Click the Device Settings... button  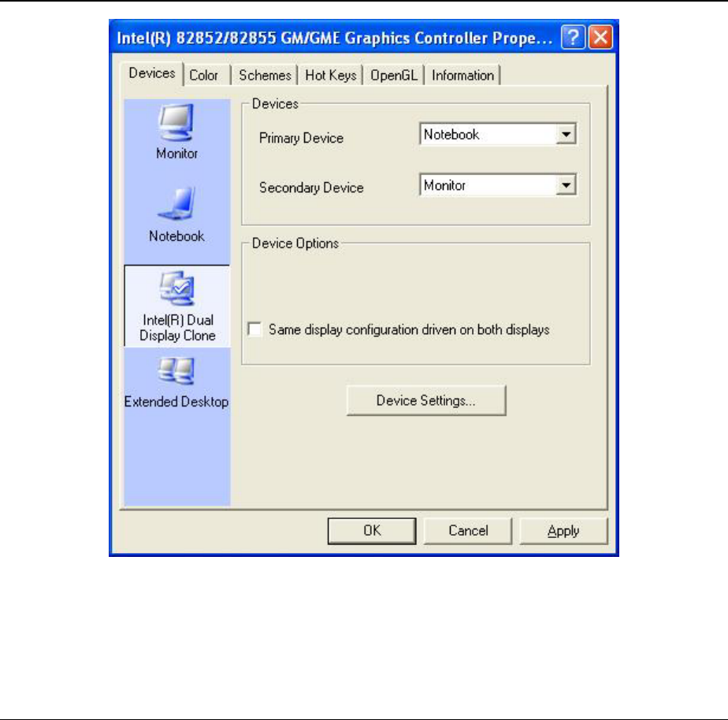[426, 400]
